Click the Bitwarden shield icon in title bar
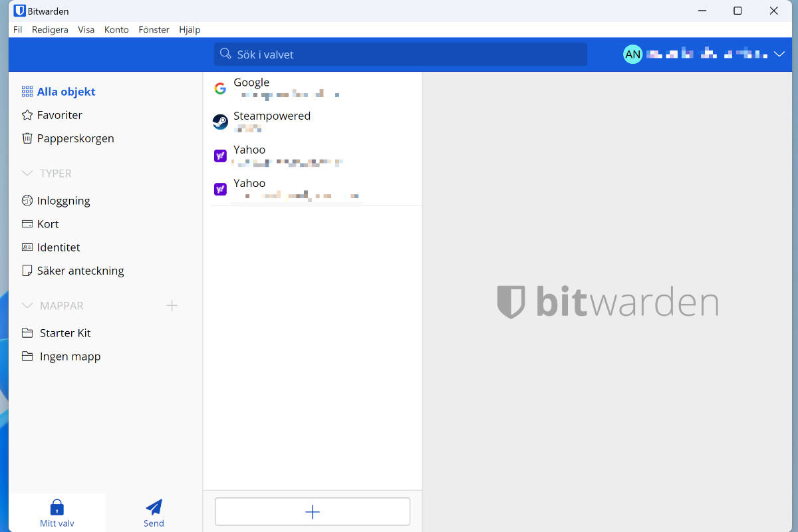798x532 pixels. tap(20, 11)
